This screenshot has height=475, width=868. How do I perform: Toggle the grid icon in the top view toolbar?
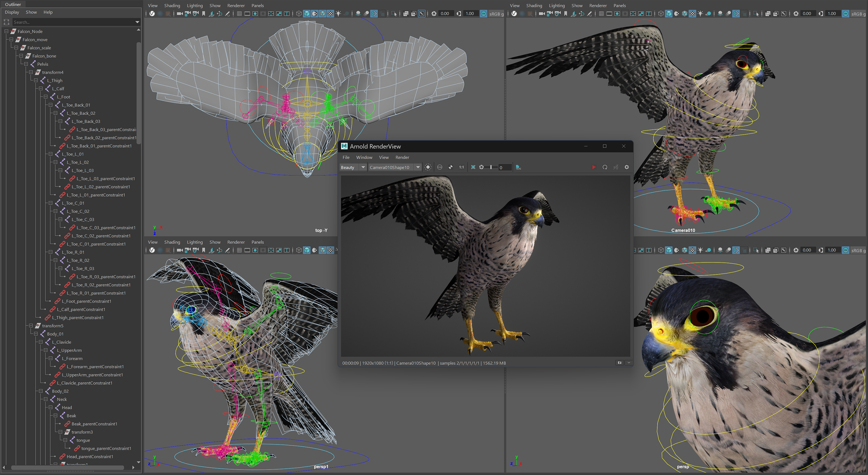click(x=239, y=14)
